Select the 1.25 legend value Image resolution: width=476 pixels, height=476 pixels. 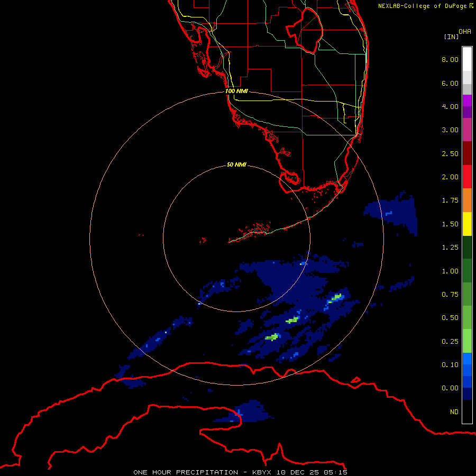pyautogui.click(x=450, y=248)
